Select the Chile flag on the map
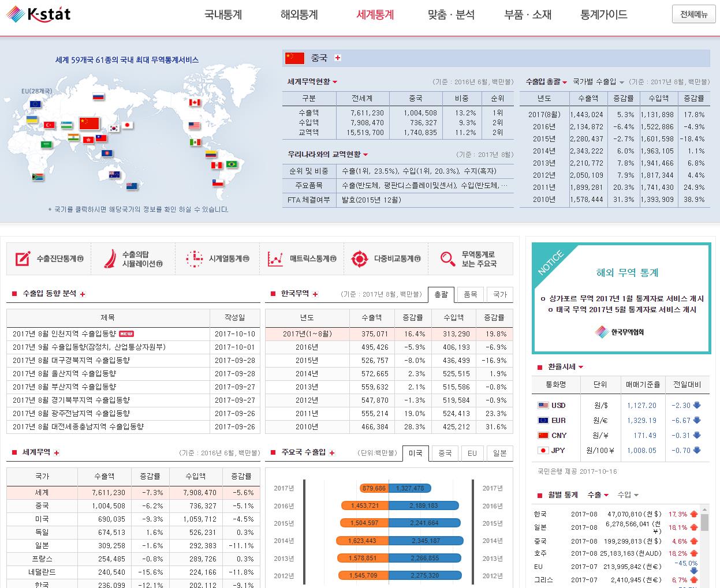The width and height of the screenshot is (720, 588). click(218, 182)
